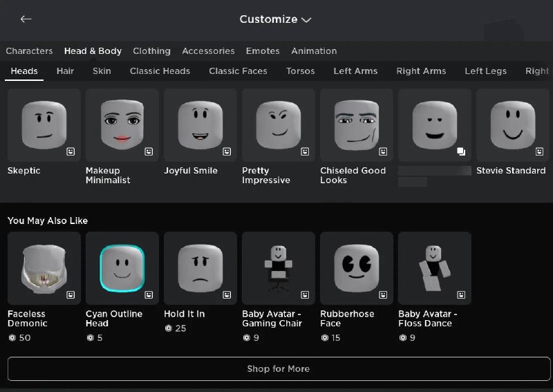
Task: Open the Faceless Demonic item
Action: tap(44, 268)
